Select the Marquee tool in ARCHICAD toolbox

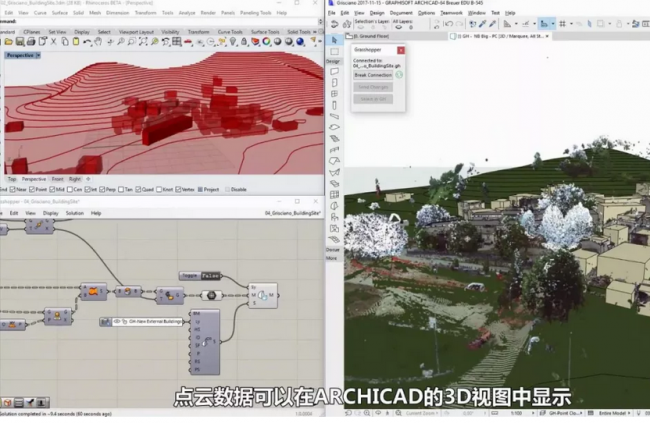(x=335, y=52)
